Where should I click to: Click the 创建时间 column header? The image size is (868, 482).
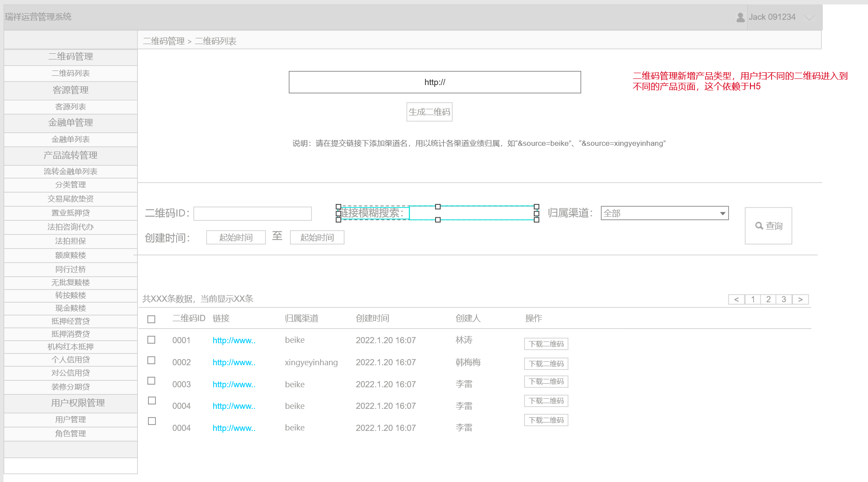click(x=373, y=319)
